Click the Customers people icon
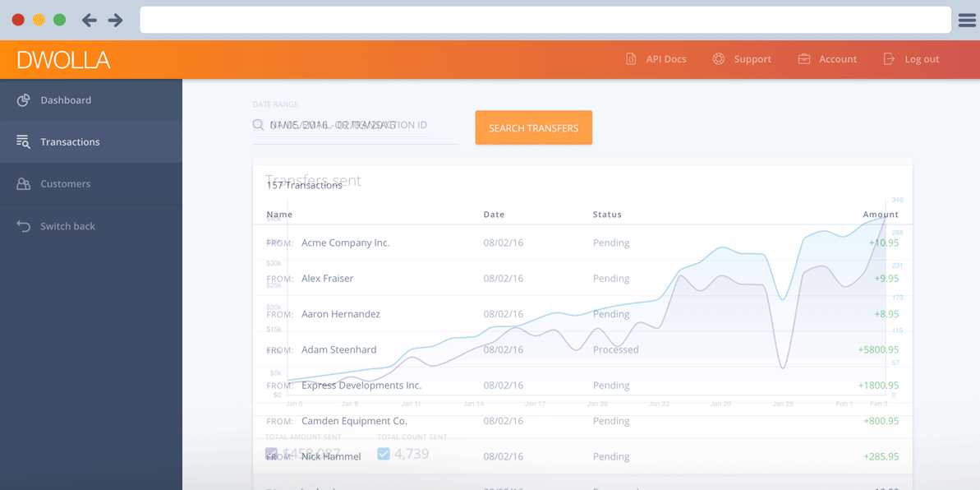Viewport: 980px width, 490px height. tap(23, 184)
